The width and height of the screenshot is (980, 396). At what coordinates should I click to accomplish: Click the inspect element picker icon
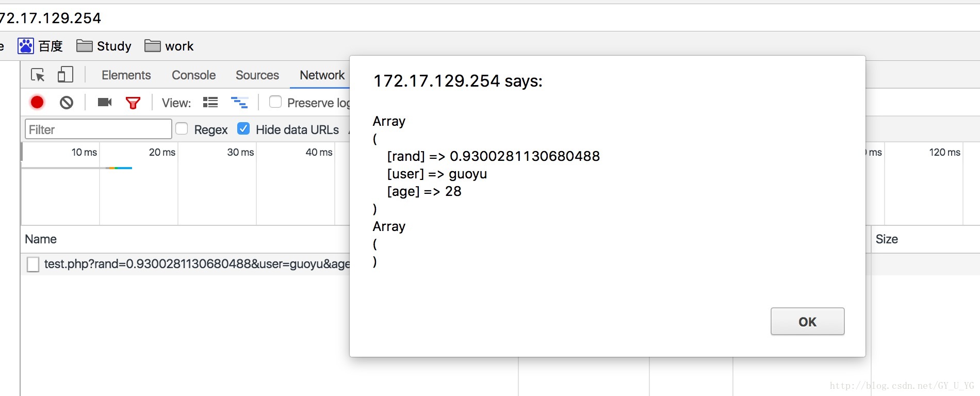(38, 75)
